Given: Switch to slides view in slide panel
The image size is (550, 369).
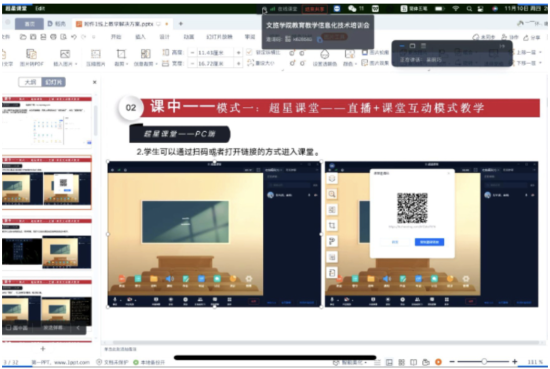Looking at the screenshot, I should (x=53, y=82).
